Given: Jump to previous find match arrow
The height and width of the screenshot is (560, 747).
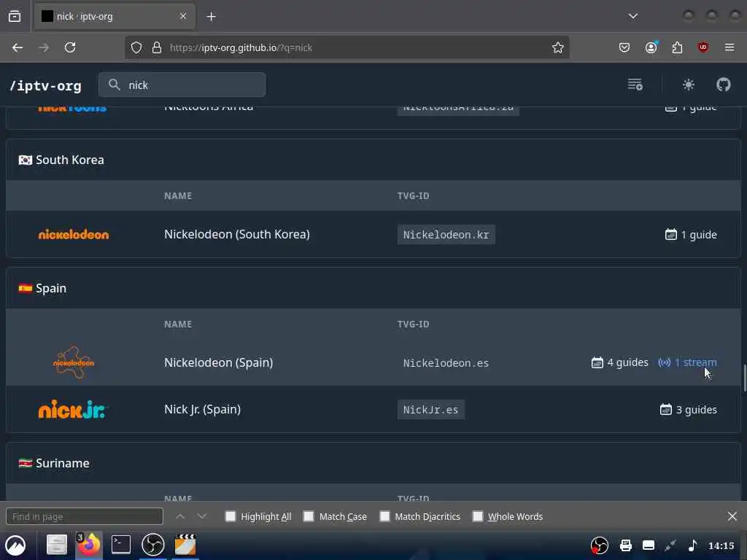Looking at the screenshot, I should [x=180, y=516].
